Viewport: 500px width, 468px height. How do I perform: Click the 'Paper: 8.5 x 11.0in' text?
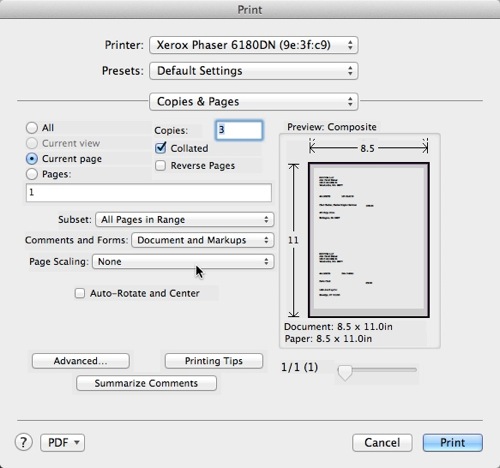pos(328,339)
